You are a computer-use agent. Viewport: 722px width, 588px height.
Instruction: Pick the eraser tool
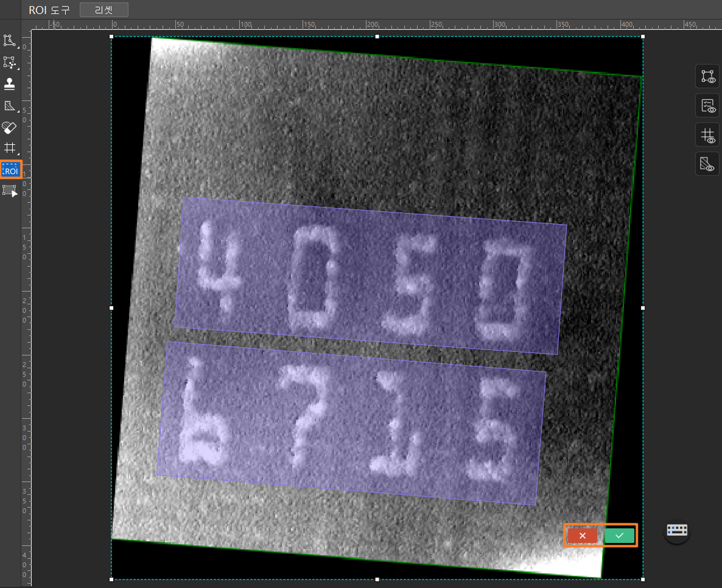(9, 127)
